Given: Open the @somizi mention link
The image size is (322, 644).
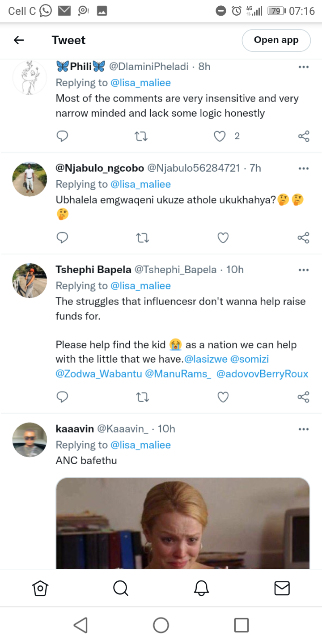Looking at the screenshot, I should pyautogui.click(x=250, y=359).
